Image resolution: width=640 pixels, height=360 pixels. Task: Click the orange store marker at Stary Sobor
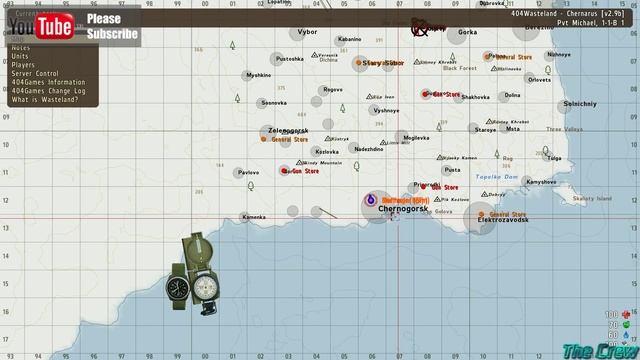pyautogui.click(x=358, y=63)
